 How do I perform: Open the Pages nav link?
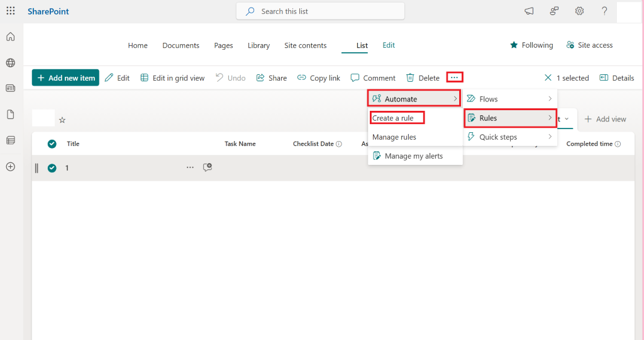223,45
